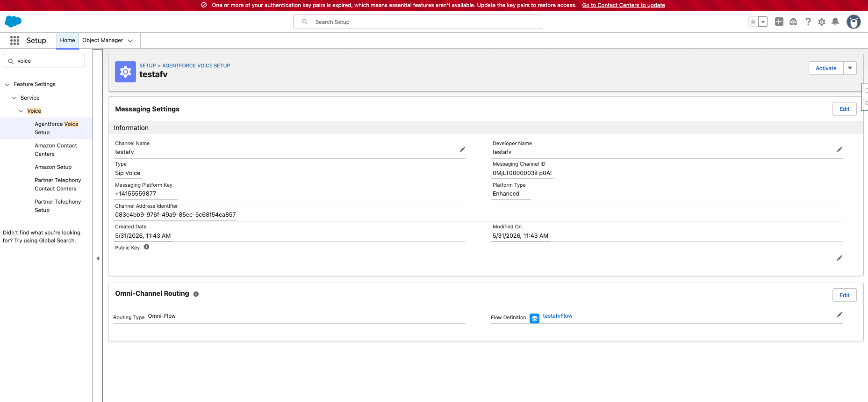
Task: Click the AGENTFORCE VOICE SETUP breadcrumb
Action: (196, 66)
